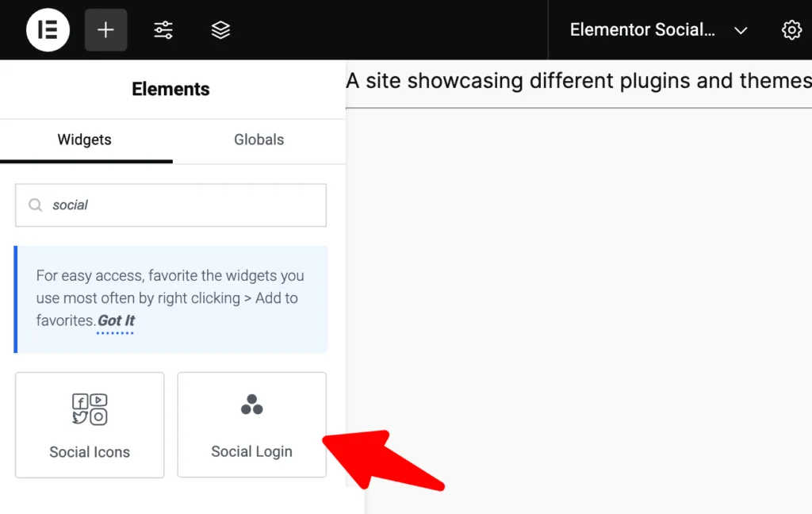Click the Elementor logo button
812x514 pixels.
coord(48,30)
